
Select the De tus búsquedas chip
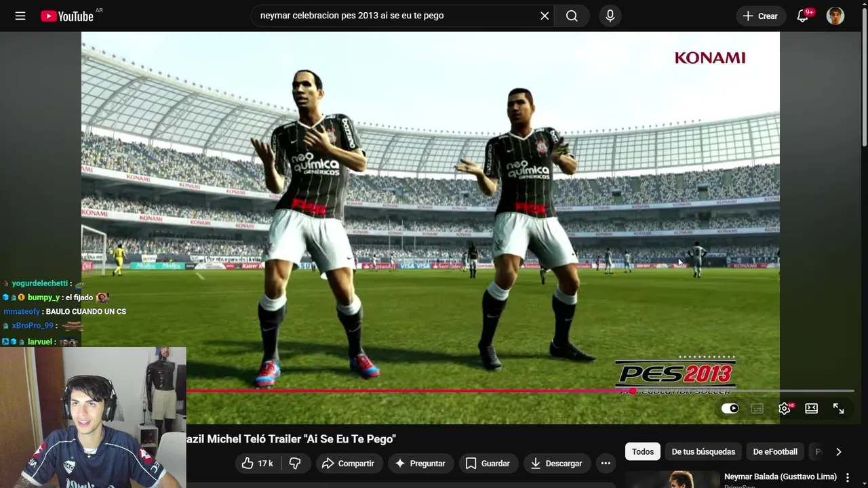pos(703,451)
